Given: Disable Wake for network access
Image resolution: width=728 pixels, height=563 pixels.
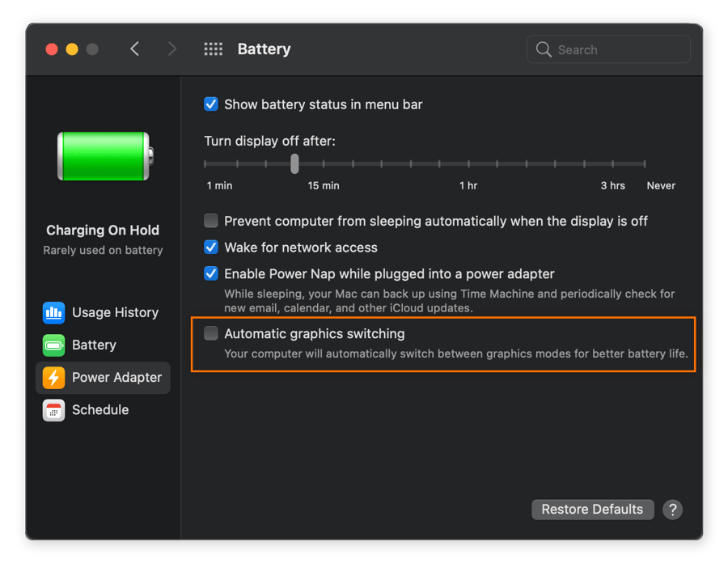Looking at the screenshot, I should [x=211, y=247].
